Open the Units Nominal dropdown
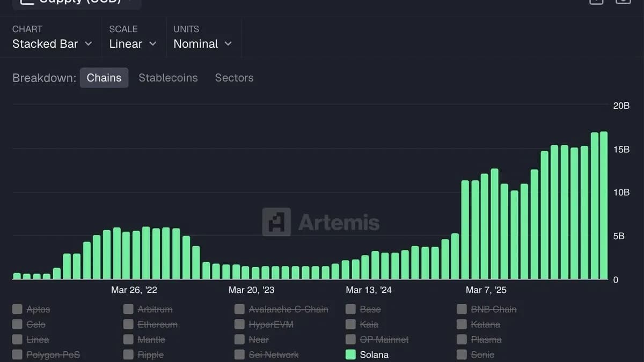 coord(202,44)
